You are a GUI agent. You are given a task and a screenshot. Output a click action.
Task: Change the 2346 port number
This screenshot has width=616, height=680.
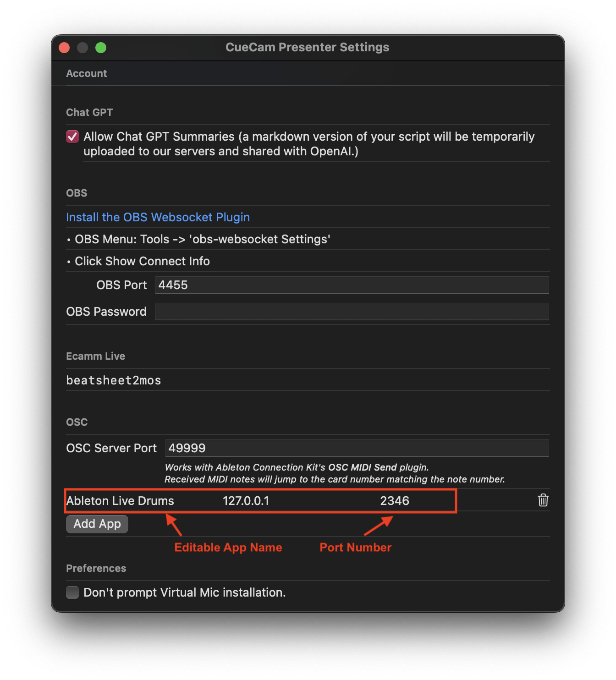coord(394,501)
